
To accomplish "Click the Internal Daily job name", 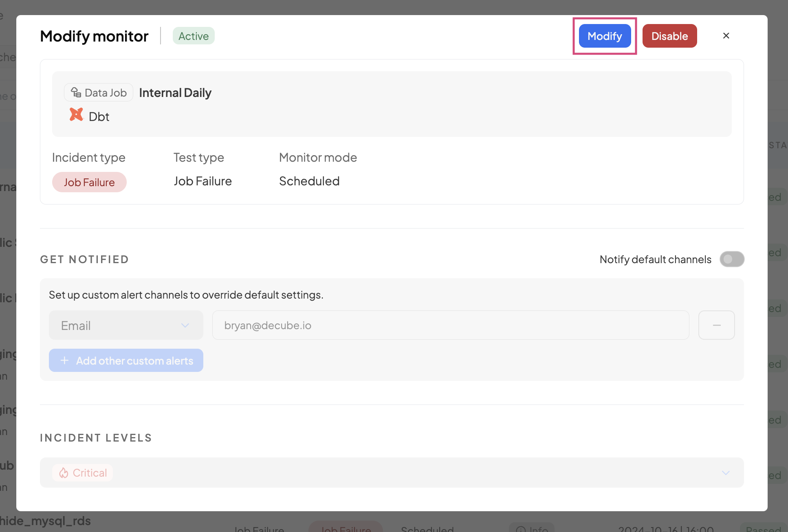I will coord(175,92).
